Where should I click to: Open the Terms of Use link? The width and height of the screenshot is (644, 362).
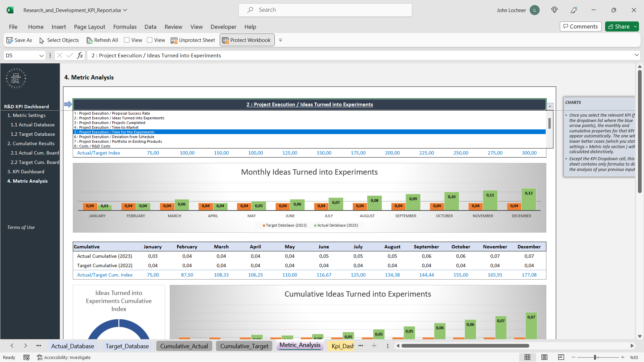tap(21, 227)
